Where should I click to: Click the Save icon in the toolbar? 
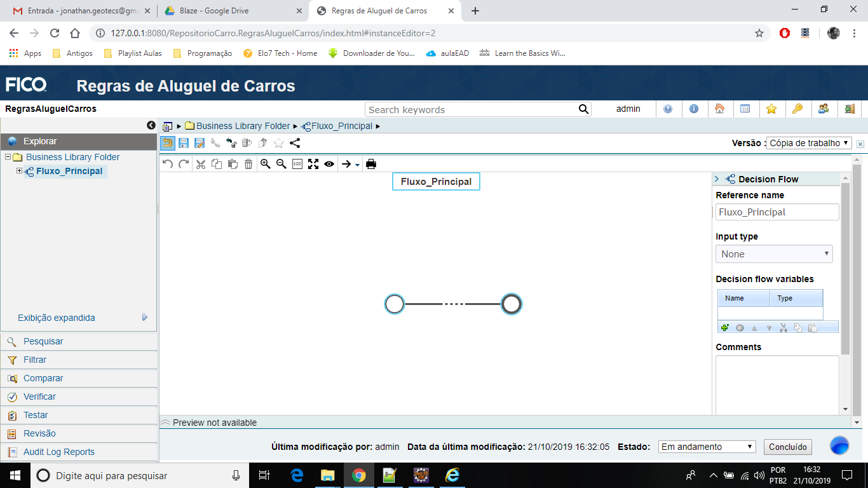coord(184,142)
